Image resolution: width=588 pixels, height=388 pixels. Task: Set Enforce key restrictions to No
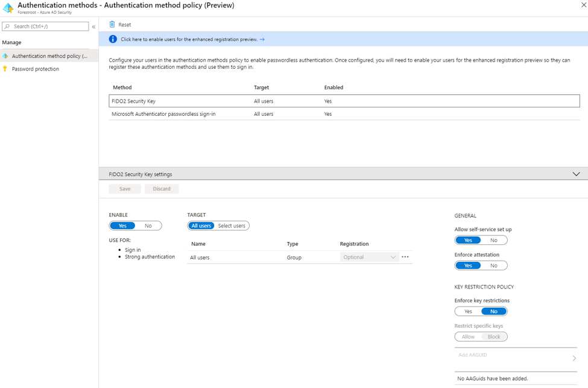pos(494,311)
